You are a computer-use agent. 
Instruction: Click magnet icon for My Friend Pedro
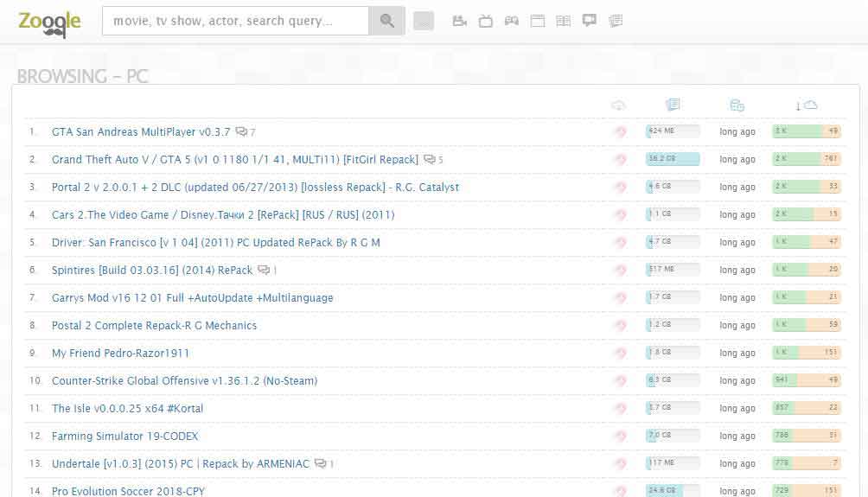click(x=621, y=354)
